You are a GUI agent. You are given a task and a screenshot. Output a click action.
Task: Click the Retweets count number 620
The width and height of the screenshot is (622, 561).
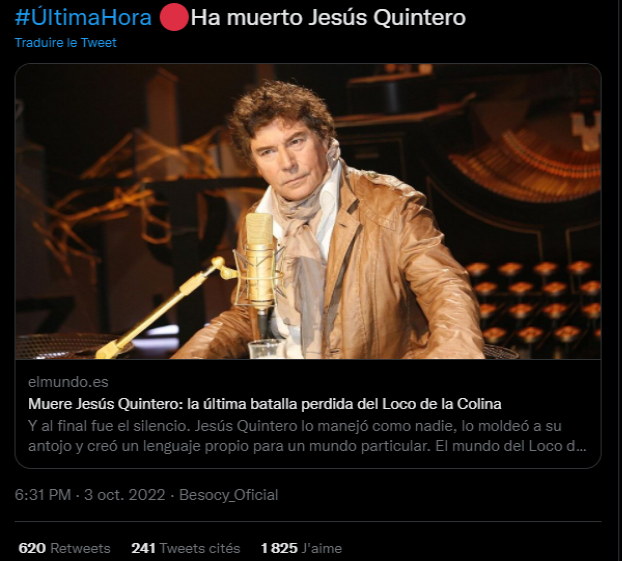tap(32, 548)
